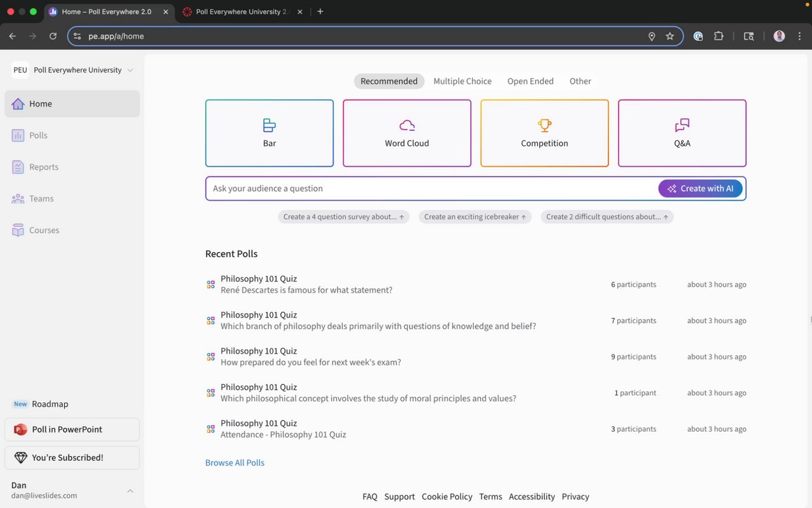Image resolution: width=812 pixels, height=508 pixels.
Task: Reload the page
Action: (x=53, y=36)
